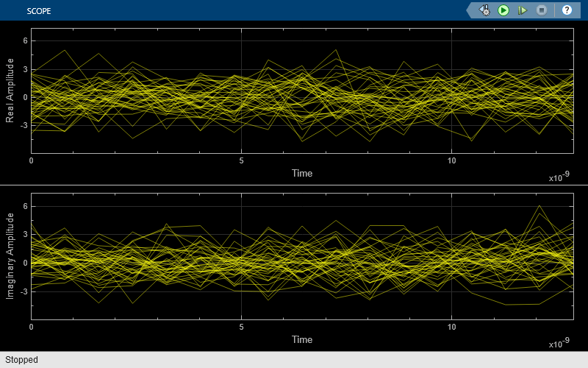Screen dimensions: 588x368
Task: Click the Imaginary Amplitude y-axis label
Action: coord(10,255)
